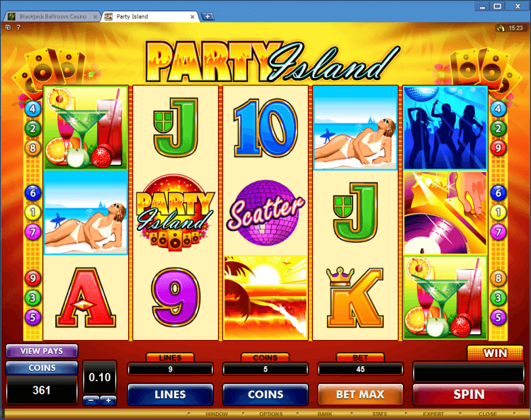The width and height of the screenshot is (531, 420).
Task: Click the blue COINS bet button
Action: click(265, 395)
